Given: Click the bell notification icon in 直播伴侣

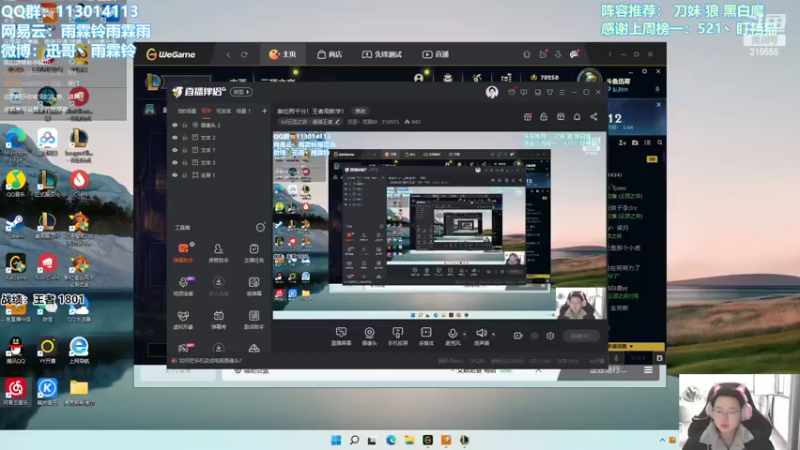Looking at the screenshot, I should [x=577, y=117].
